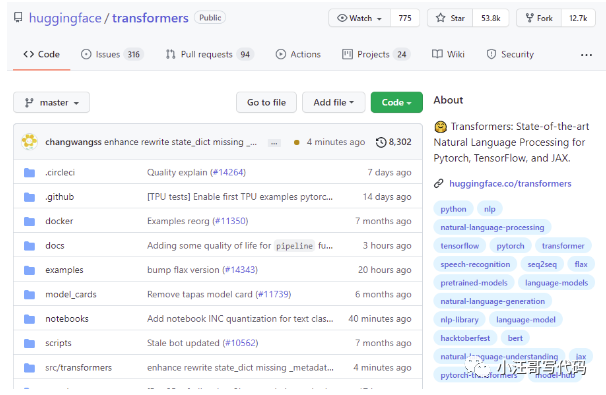Select the speech-recognition topic tag
Screen dimensions: 606x395
tap(475, 264)
